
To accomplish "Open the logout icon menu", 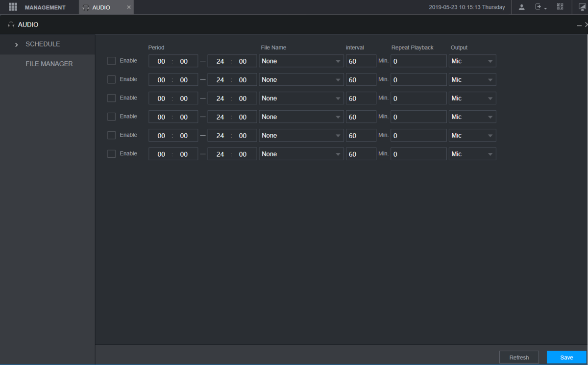I will point(540,7).
